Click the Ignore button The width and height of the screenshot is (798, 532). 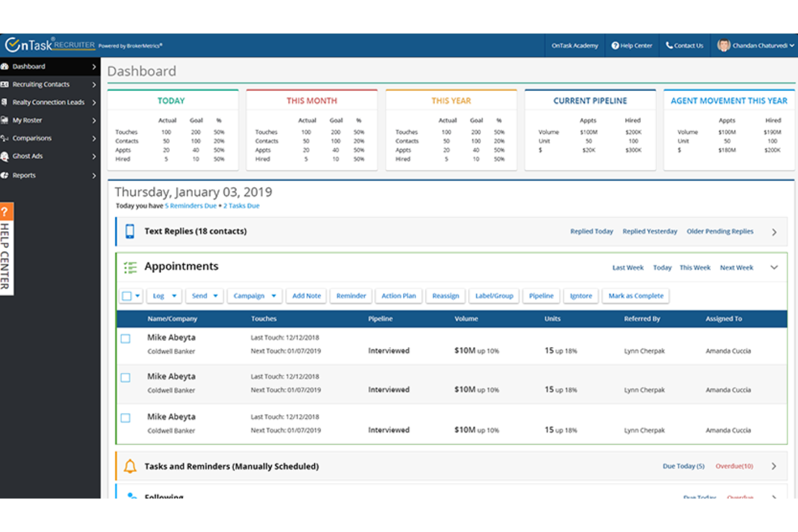point(581,296)
